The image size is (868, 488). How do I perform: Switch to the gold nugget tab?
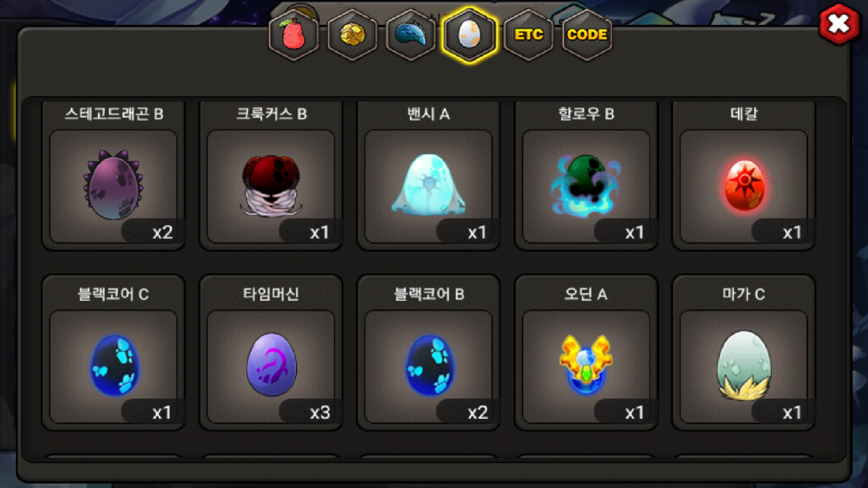(353, 35)
